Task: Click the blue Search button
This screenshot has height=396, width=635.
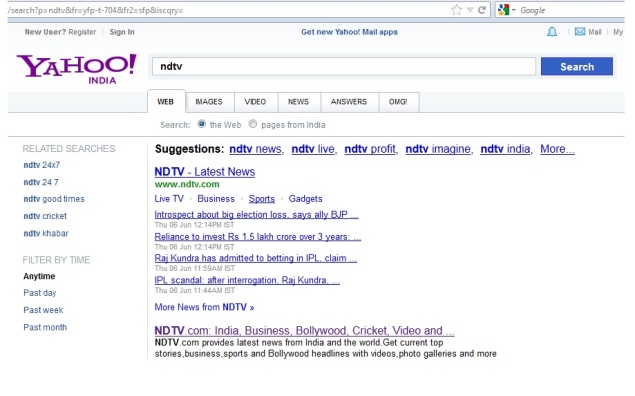Action: (577, 66)
